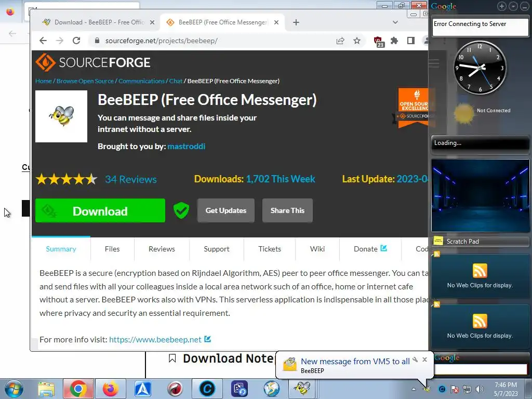
Task: Click the BeeBEEP bee project icon
Action: [61, 116]
